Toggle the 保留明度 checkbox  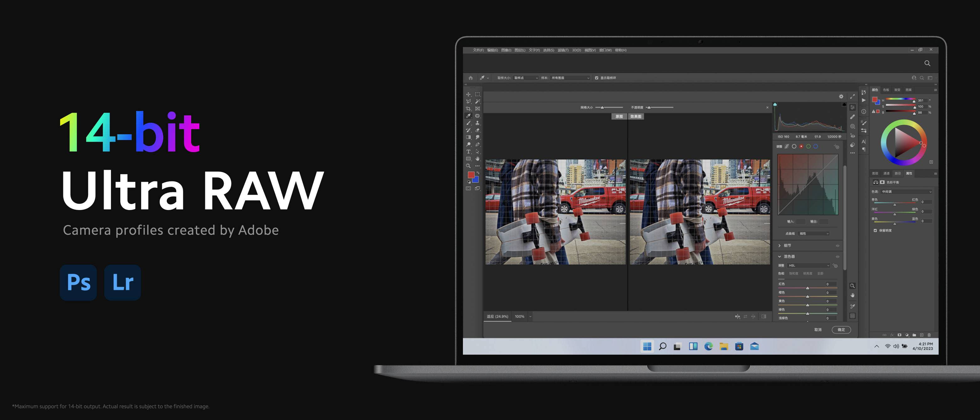(x=875, y=231)
